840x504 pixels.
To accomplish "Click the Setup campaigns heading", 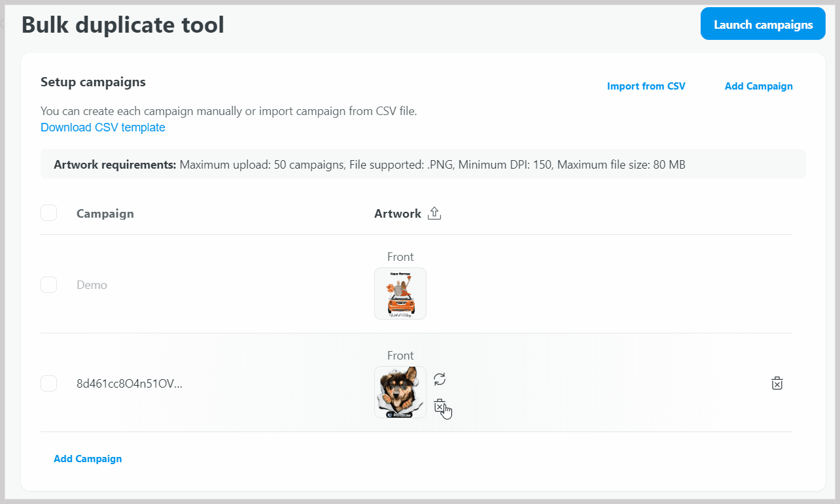I will [x=93, y=82].
